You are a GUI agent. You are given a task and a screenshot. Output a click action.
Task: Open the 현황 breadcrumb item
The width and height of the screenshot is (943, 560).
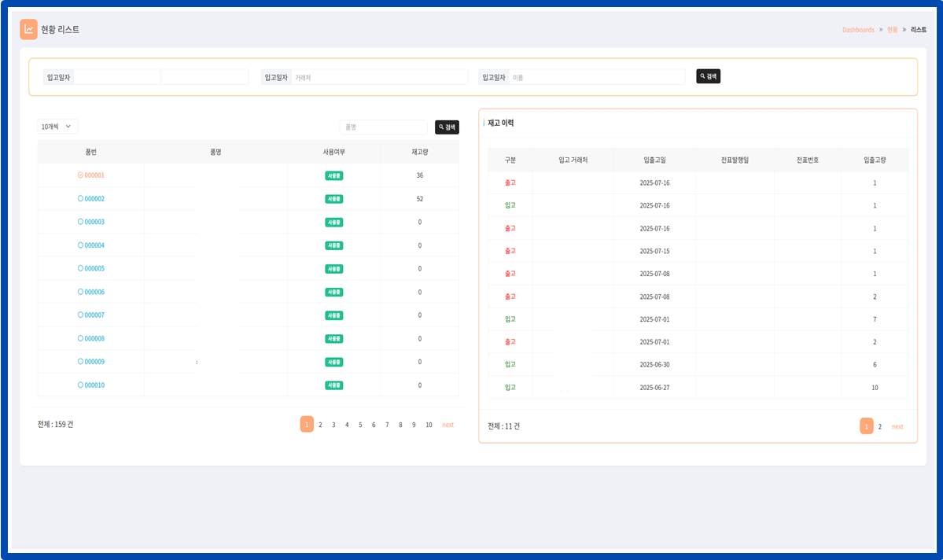point(892,30)
